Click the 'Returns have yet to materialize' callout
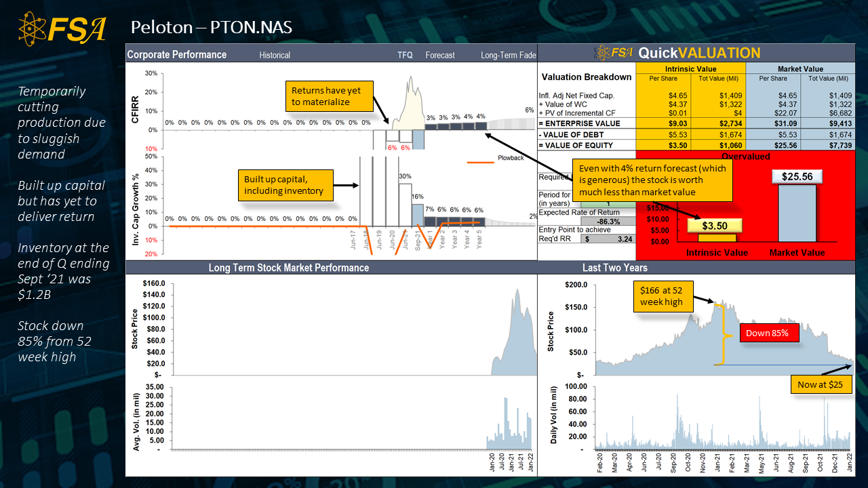Viewport: 868px width, 488px height. click(329, 96)
